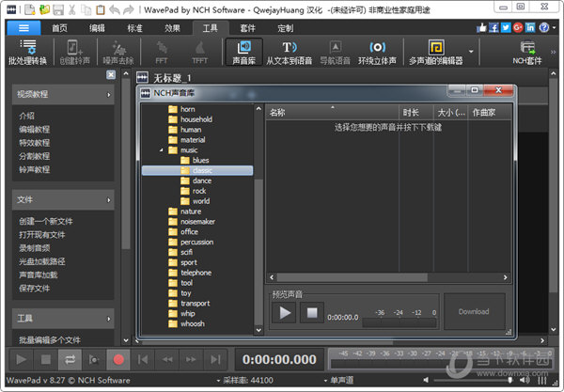Click the new file icon in title bar
The height and width of the screenshot is (392, 564).
[30, 9]
